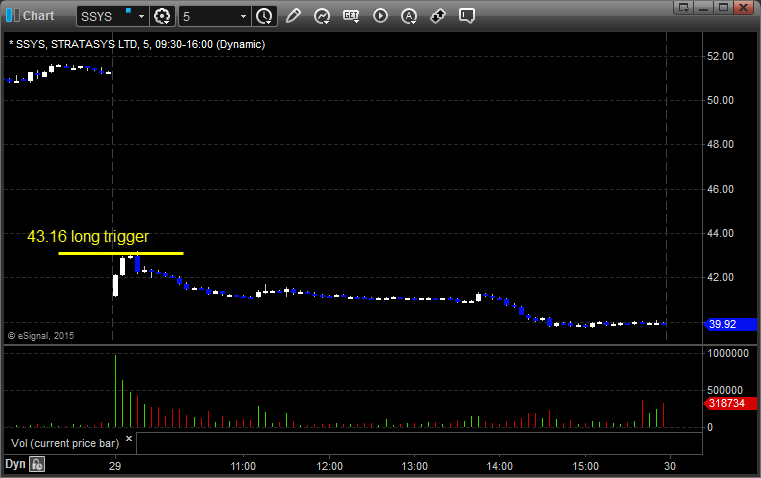The image size is (761, 478).
Task: Click the Chart window title label
Action: pyautogui.click(x=38, y=16)
